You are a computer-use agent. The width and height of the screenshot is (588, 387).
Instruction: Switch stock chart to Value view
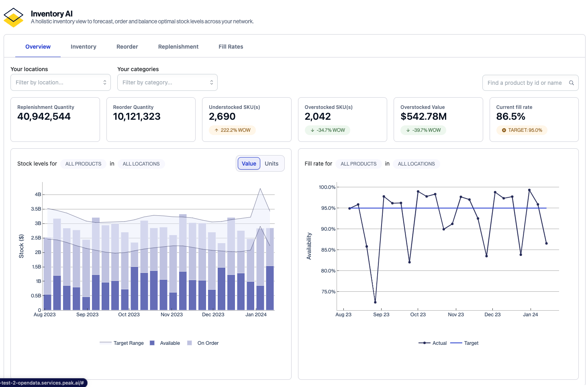[x=249, y=164]
